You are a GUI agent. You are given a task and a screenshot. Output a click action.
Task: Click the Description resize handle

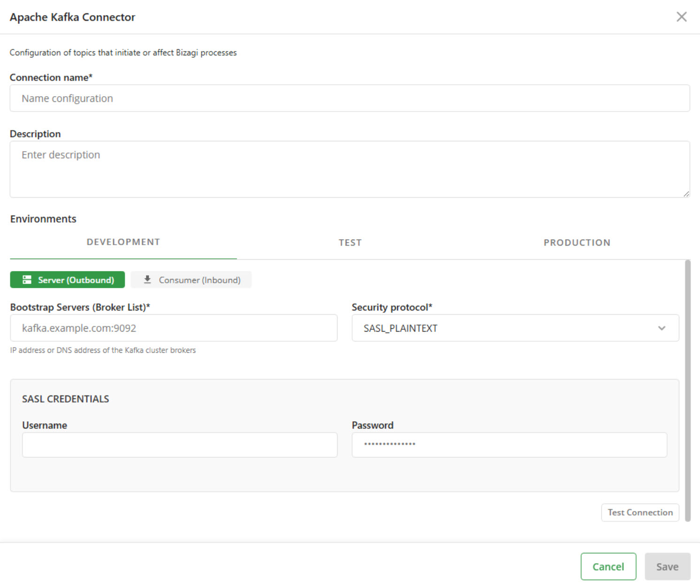click(686, 193)
